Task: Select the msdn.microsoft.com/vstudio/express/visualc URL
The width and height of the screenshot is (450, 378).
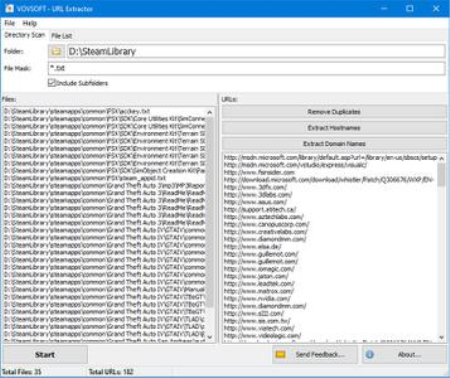Action: coord(295,165)
